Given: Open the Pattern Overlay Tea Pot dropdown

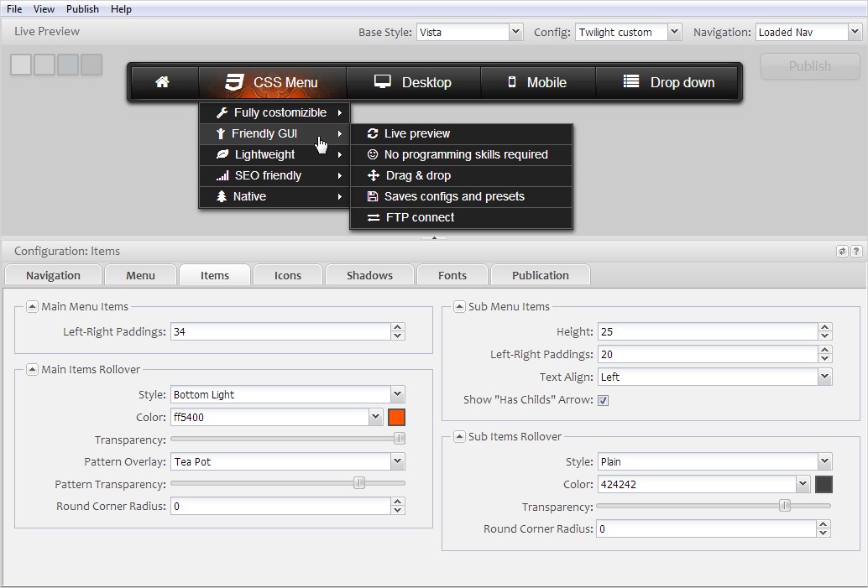Looking at the screenshot, I should point(397,461).
